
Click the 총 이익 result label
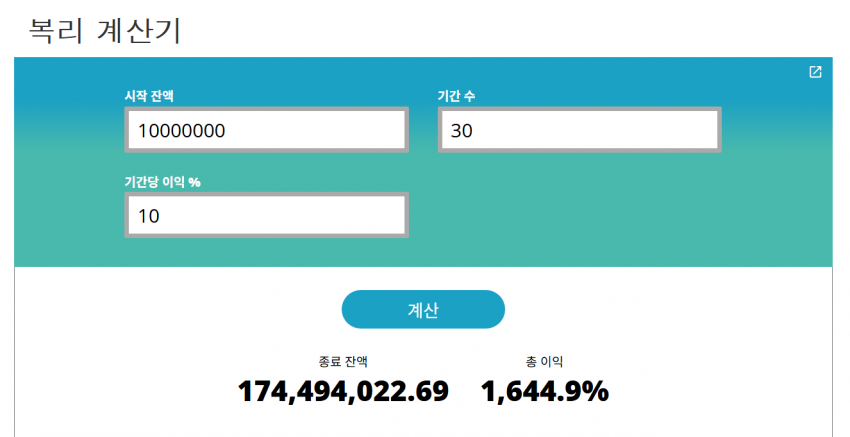[x=544, y=362]
